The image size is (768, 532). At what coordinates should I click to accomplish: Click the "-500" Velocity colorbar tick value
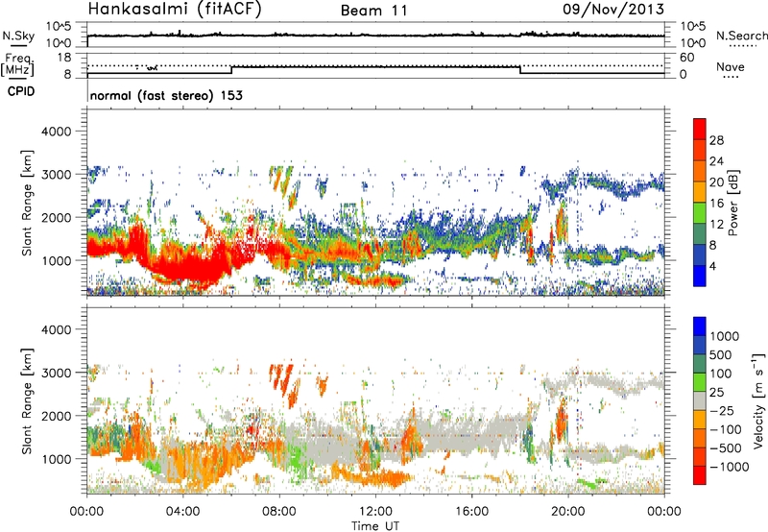click(x=725, y=447)
